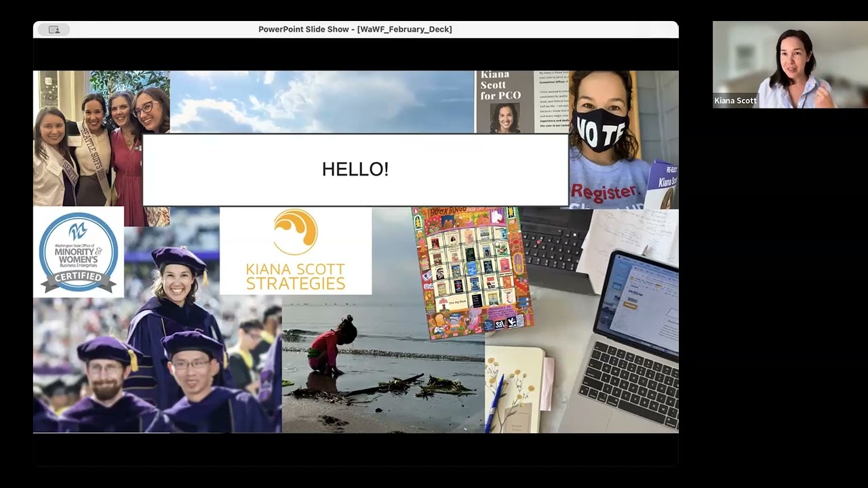Click the VOTE mask selfie photo
This screenshot has width=868, height=488.
pos(624,140)
